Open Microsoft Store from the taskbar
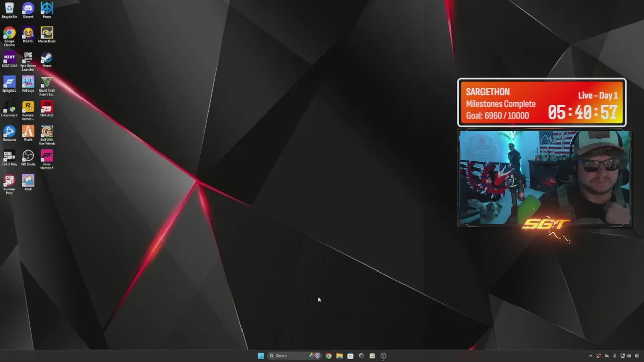 pyautogui.click(x=350, y=356)
